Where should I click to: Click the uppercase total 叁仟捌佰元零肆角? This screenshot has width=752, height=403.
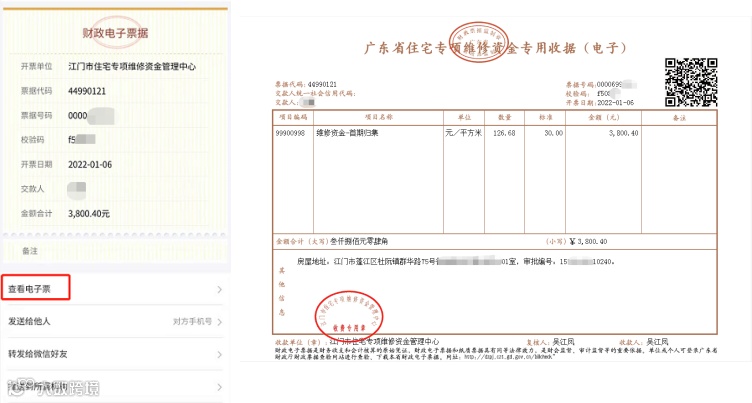pos(359,241)
